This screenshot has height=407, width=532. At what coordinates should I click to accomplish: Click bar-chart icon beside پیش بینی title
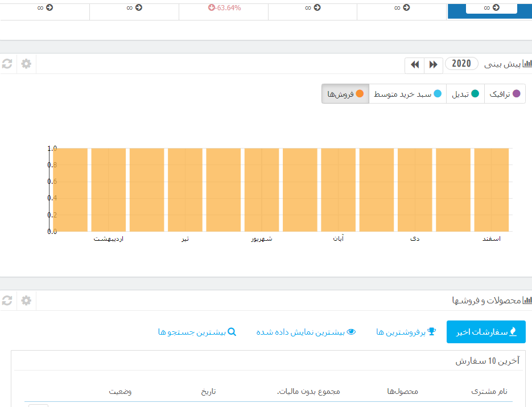pyautogui.click(x=527, y=64)
